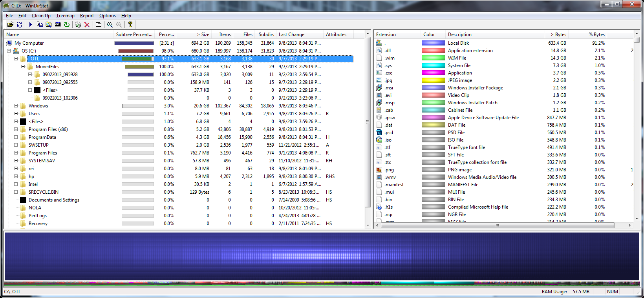
Task: Click the Copy Path toolbar icon
Action: (x=40, y=24)
